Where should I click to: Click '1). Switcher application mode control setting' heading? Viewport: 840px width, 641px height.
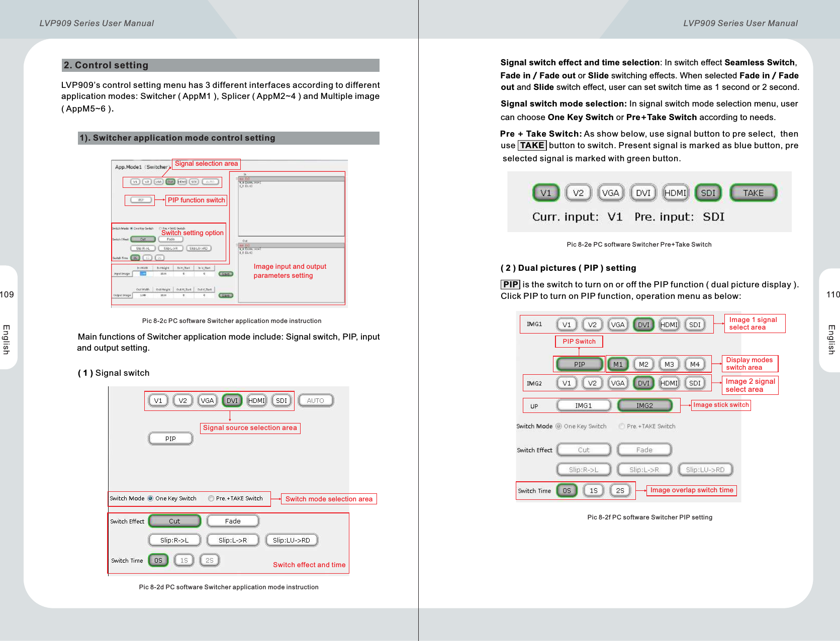click(x=229, y=138)
